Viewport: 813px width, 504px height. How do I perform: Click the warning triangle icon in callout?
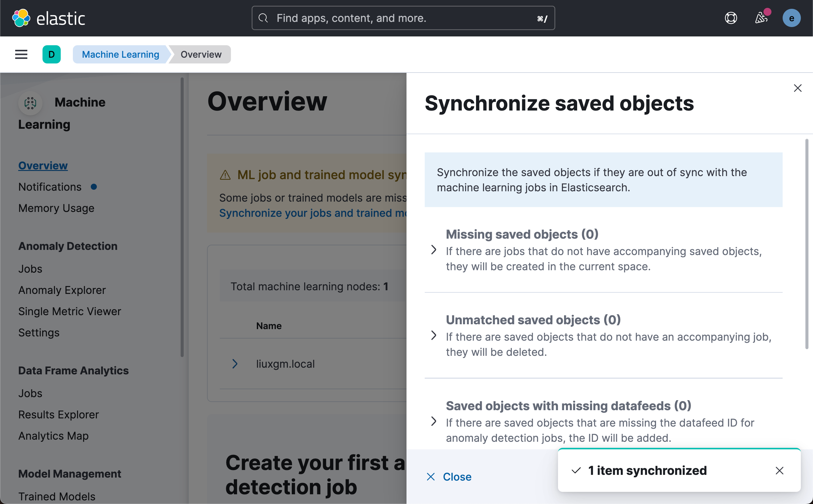coord(225,175)
